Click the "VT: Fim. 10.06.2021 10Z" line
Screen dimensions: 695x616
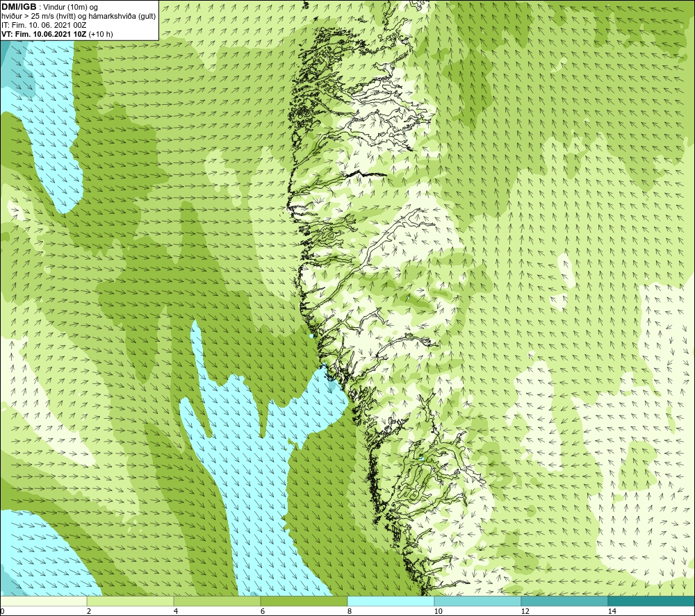[x=44, y=34]
